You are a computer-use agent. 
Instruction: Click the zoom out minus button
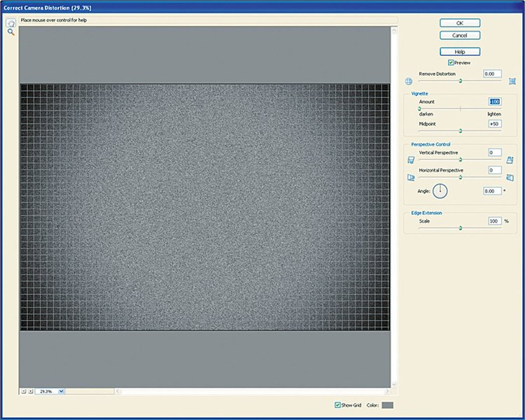tap(23, 391)
